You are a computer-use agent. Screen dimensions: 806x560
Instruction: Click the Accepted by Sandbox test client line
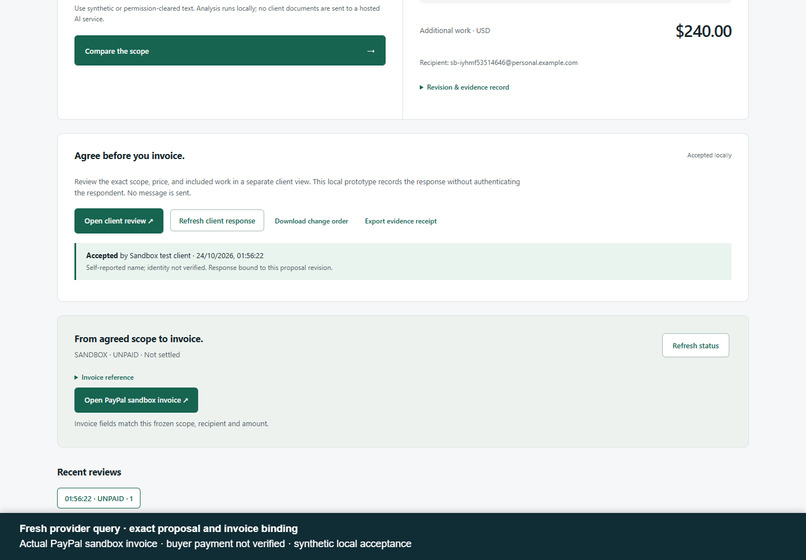tap(175, 256)
